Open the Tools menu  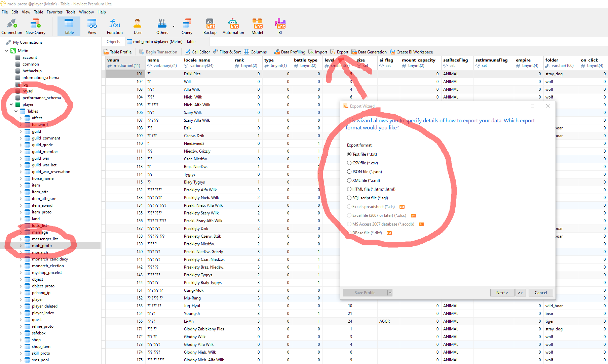coord(71,12)
